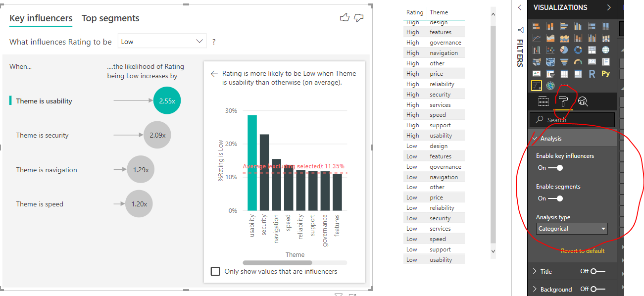Open the Analytics magnifier tab
The image size is (644, 296).
(583, 101)
